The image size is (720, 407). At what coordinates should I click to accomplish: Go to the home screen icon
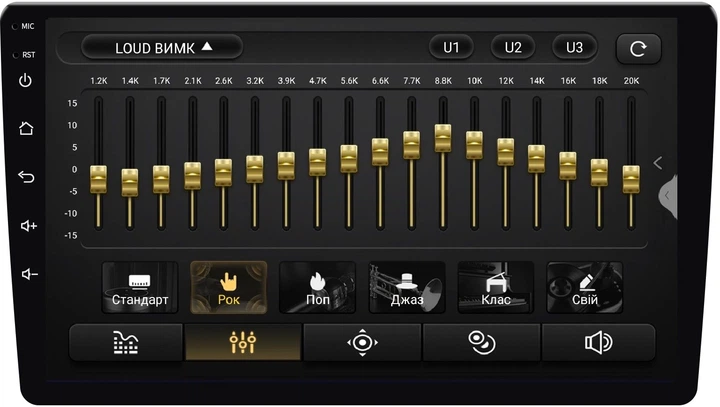coord(26,128)
